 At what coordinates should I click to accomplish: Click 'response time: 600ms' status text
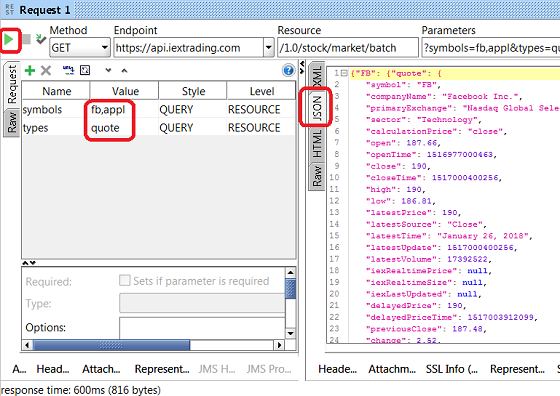pyautogui.click(x=81, y=390)
